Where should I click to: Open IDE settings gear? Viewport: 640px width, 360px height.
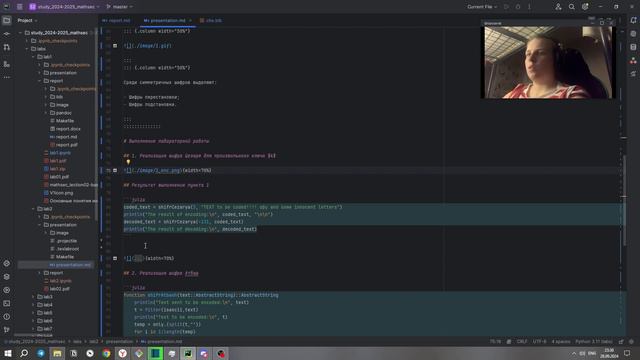click(x=585, y=7)
